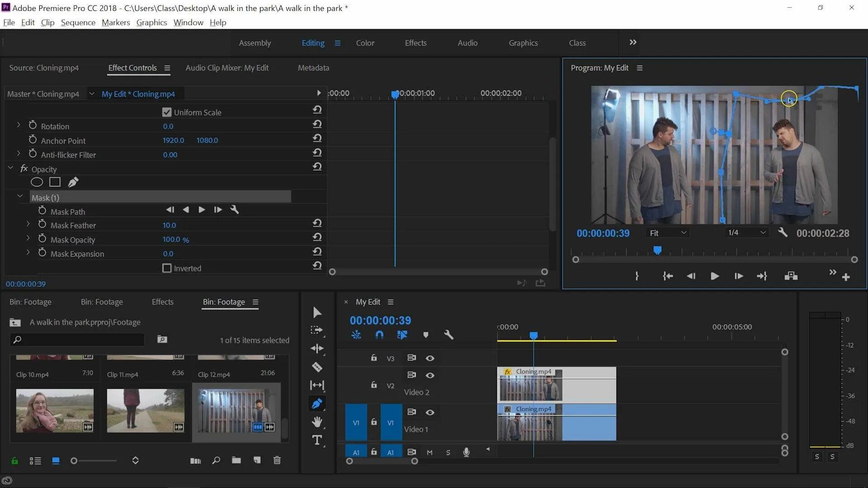Click the mask feather track icon
Viewport: 868px width, 488px height.
pyautogui.click(x=42, y=225)
